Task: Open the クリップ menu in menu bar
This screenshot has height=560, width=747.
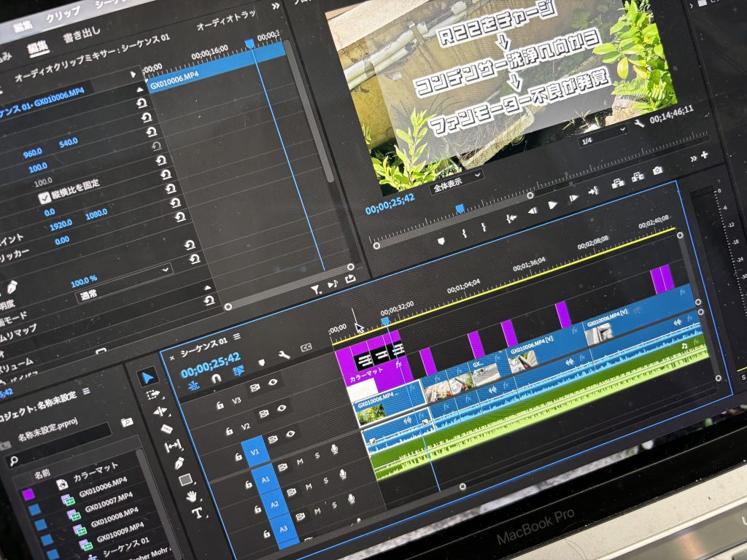Action: (63, 15)
